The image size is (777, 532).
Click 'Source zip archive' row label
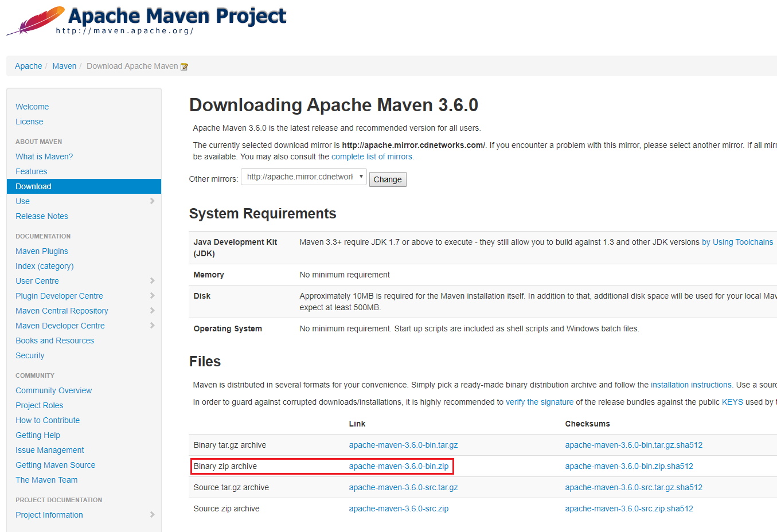[227, 508]
